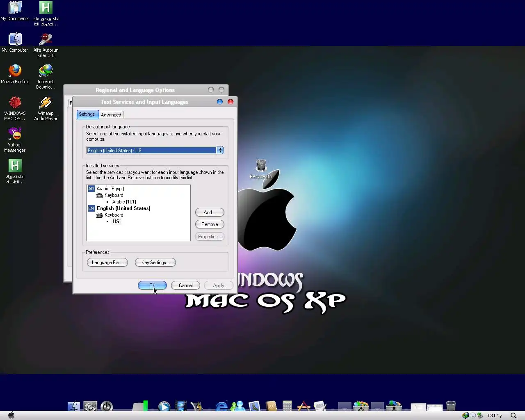Open Language Bar... preferences
The image size is (525, 420).
coord(107,262)
